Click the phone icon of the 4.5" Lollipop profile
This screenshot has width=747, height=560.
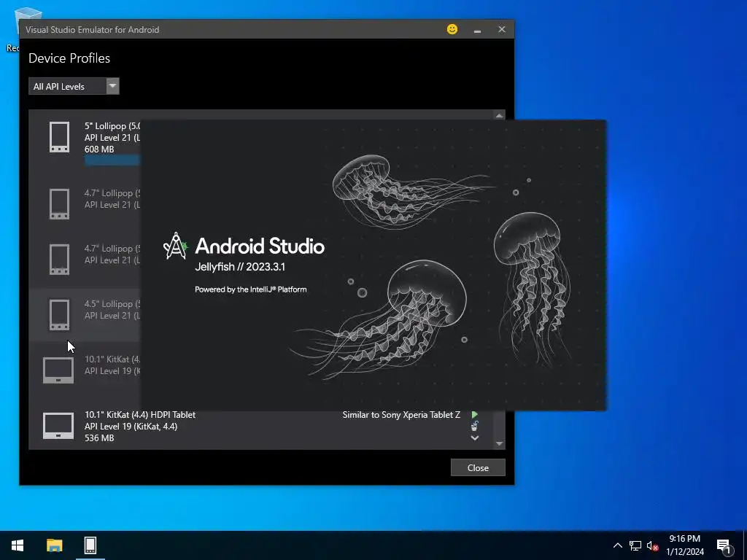point(60,315)
